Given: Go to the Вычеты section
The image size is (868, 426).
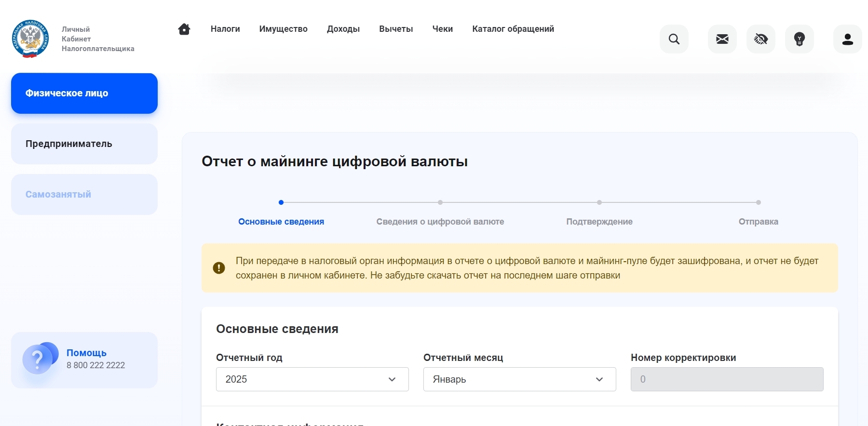Looking at the screenshot, I should click(396, 29).
